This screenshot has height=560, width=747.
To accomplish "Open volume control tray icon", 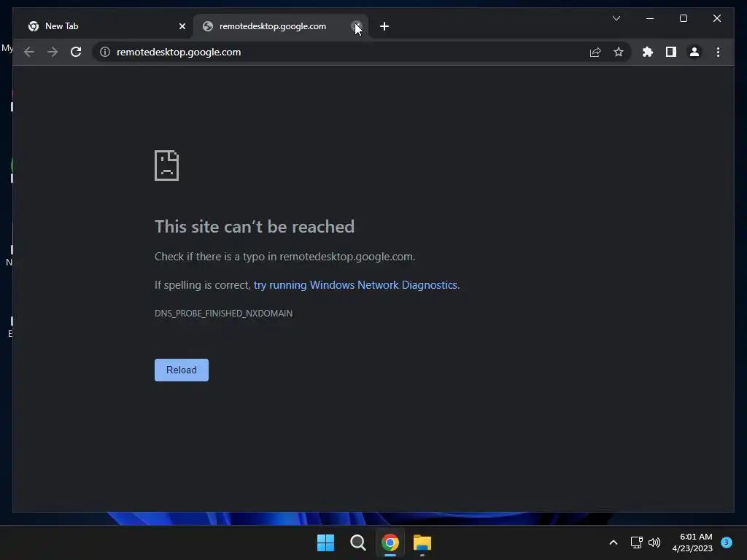I will point(654,542).
